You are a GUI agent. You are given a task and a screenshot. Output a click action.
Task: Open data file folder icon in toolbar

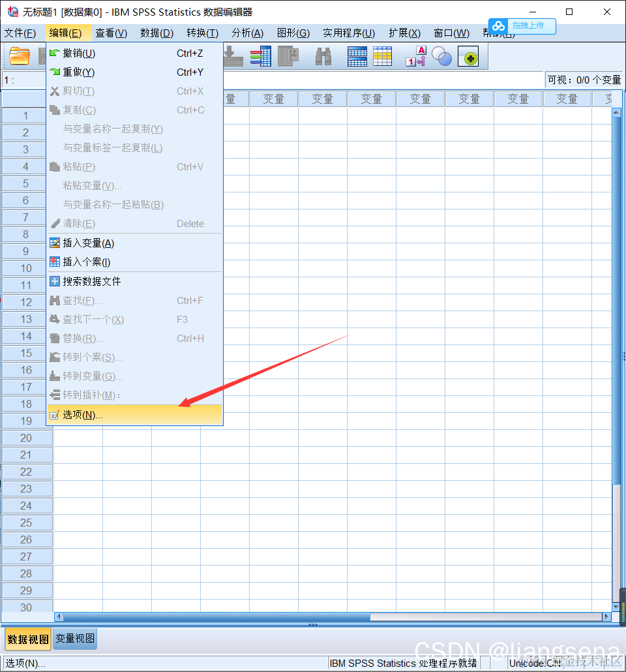tap(20, 57)
